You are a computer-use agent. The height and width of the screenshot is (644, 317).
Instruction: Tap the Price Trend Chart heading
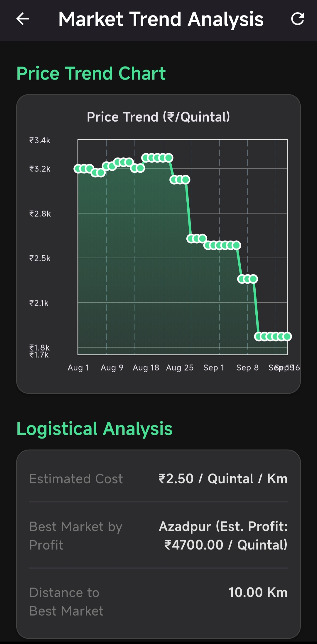91,73
